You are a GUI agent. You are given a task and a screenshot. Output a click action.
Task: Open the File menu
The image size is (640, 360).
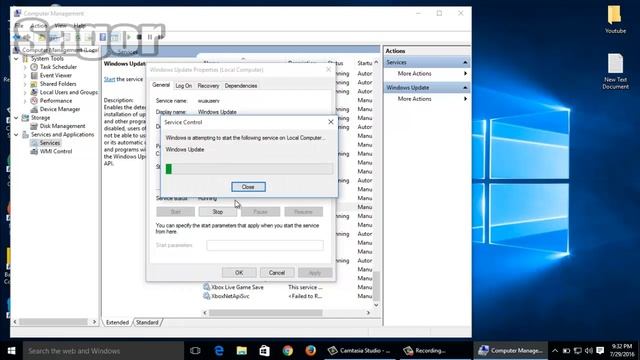click(19, 26)
